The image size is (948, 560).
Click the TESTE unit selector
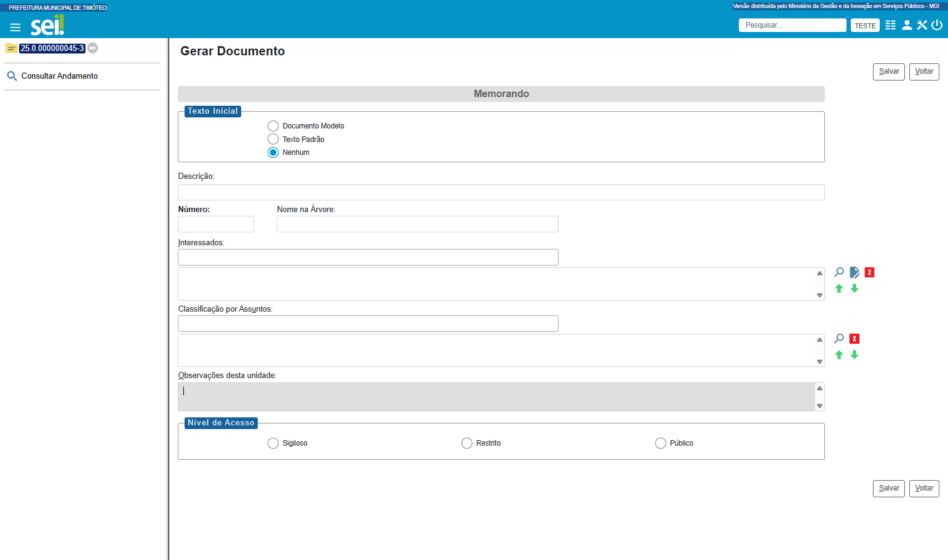click(866, 25)
